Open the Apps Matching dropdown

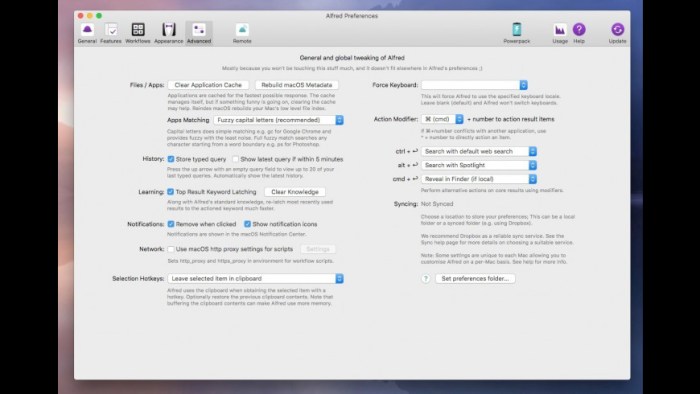tap(278, 120)
